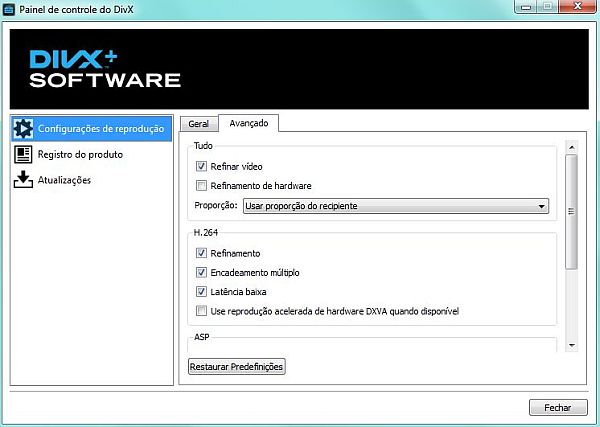Screen dimensions: 600x427
Task: Click the Restaurar Predefinições button
Action: (x=236, y=367)
